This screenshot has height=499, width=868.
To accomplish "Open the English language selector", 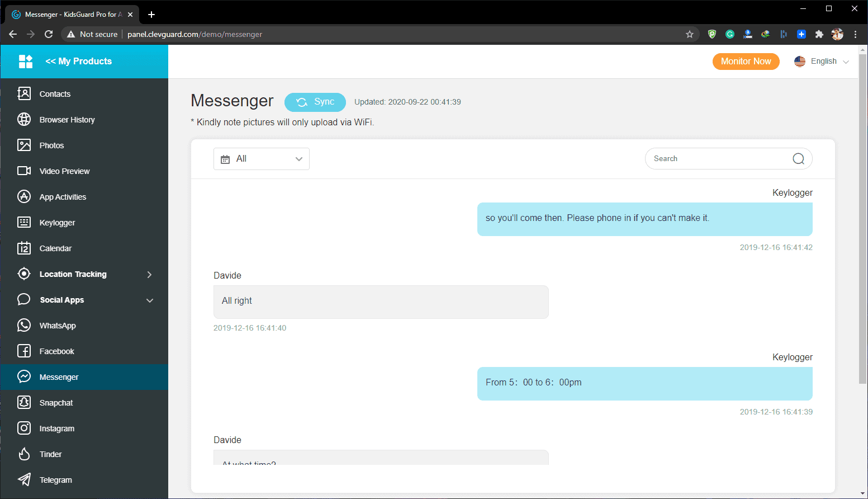I will (x=821, y=61).
